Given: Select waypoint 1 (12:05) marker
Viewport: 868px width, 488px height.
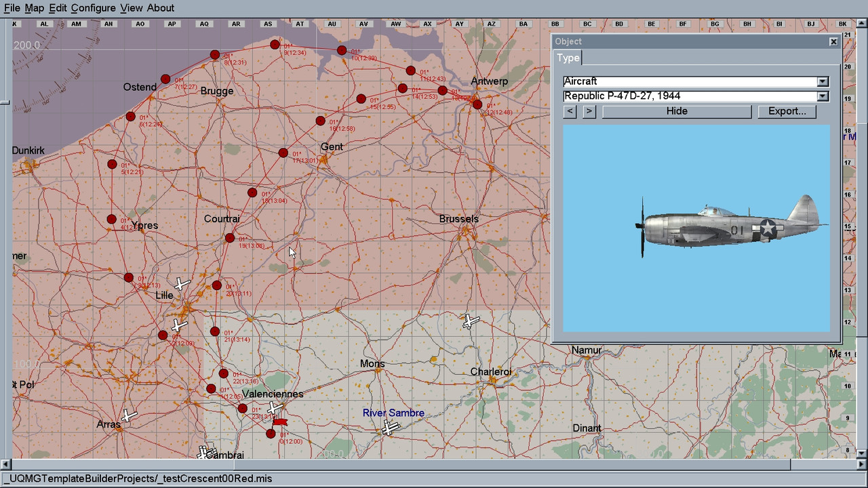Looking at the screenshot, I should pos(211,389).
